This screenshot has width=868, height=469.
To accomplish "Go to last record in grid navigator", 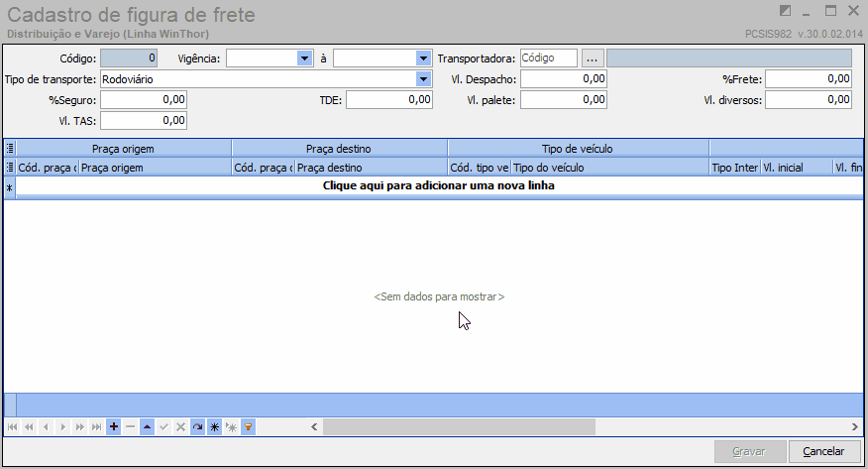I will [96, 427].
